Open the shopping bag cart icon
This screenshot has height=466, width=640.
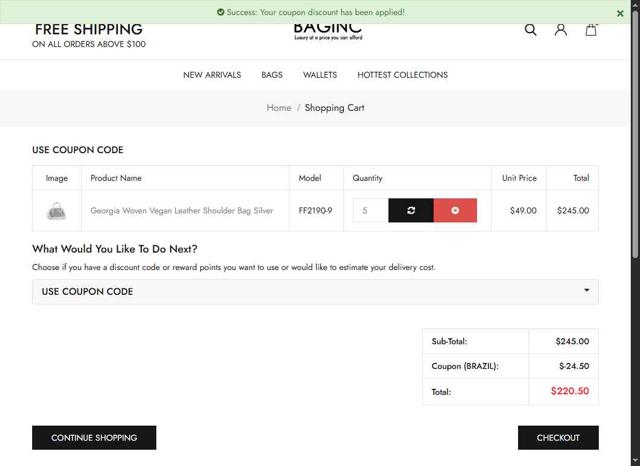tap(591, 30)
